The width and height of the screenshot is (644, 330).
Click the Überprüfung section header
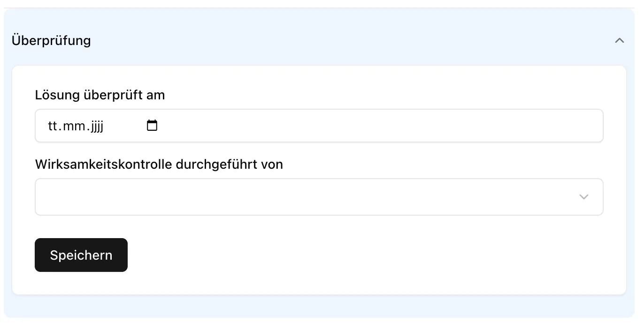[51, 40]
